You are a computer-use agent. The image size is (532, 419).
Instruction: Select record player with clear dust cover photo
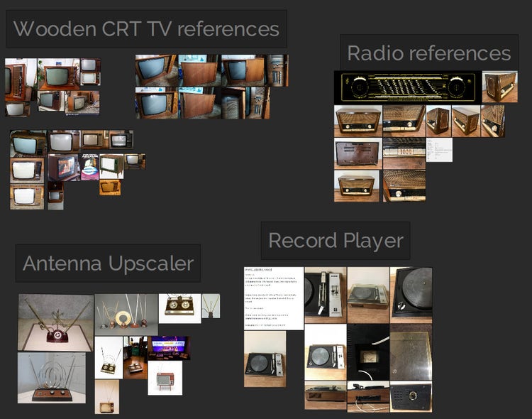[368, 295]
